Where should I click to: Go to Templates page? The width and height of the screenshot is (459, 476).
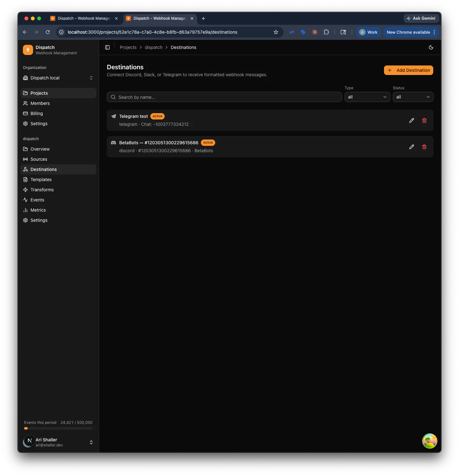point(58,180)
